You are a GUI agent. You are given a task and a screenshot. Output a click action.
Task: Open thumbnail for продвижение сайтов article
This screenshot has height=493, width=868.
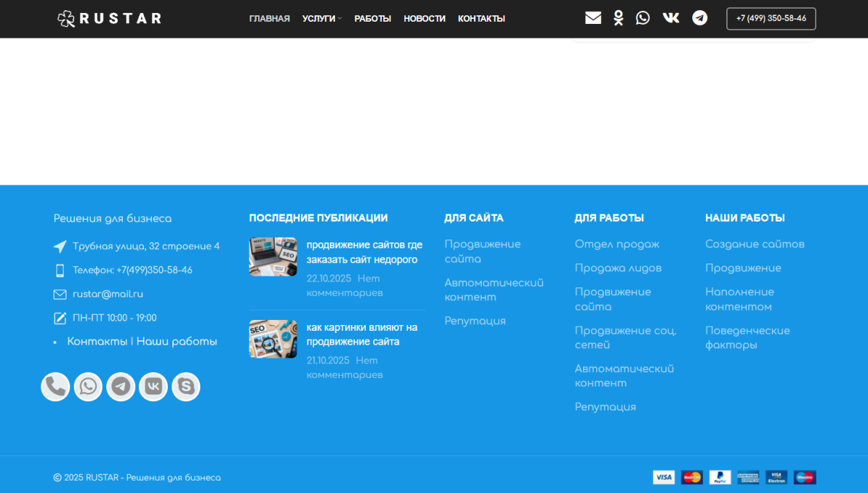point(273,257)
